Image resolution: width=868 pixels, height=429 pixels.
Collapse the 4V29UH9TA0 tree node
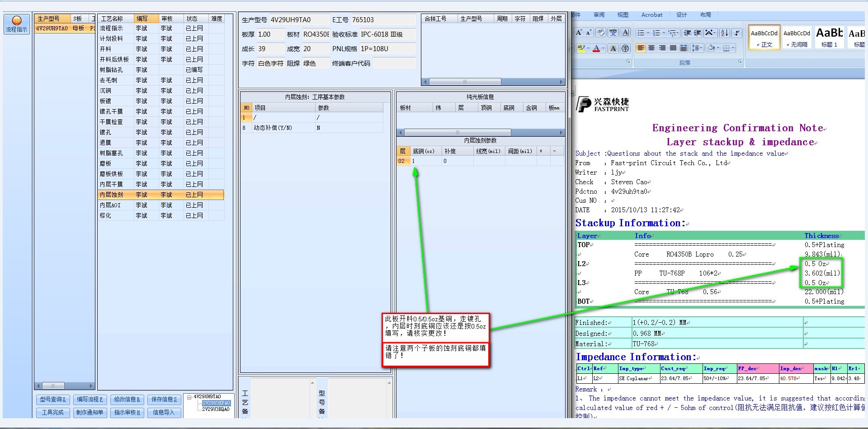click(x=189, y=397)
